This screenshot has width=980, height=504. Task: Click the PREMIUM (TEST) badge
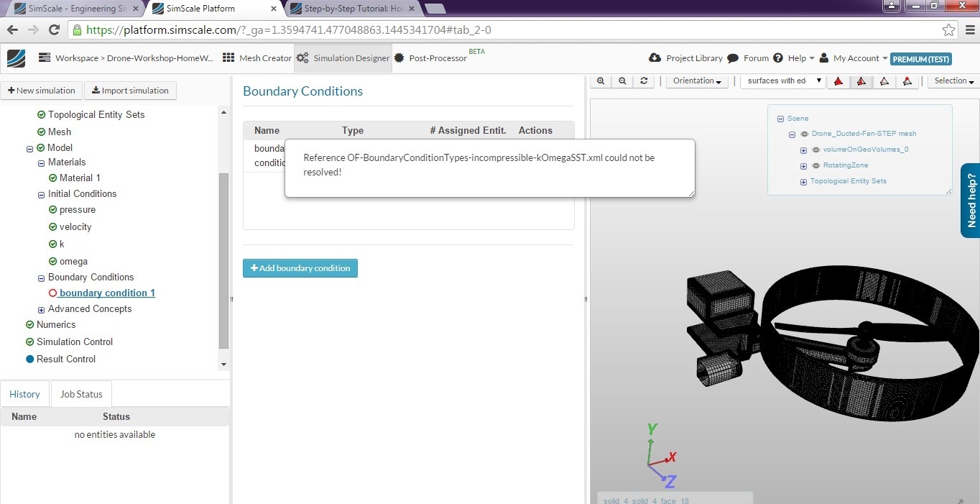(x=922, y=59)
